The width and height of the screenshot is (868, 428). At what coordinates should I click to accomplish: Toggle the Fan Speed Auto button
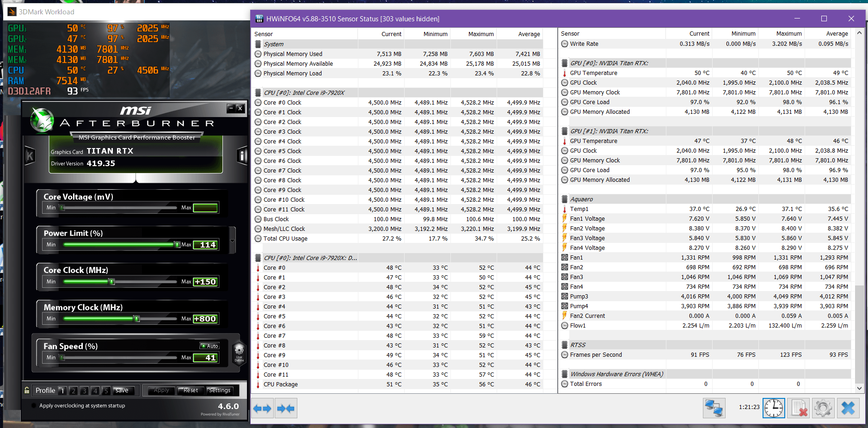point(209,346)
